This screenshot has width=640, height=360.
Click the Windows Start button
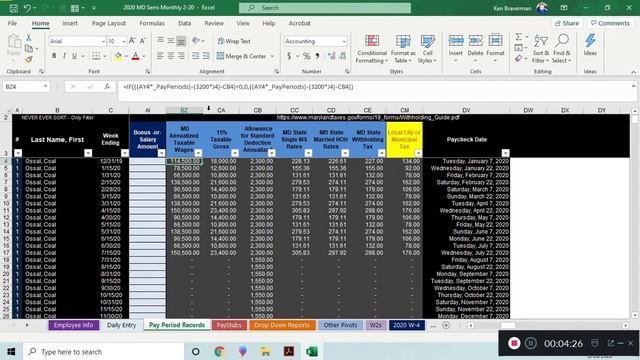pos(11,351)
